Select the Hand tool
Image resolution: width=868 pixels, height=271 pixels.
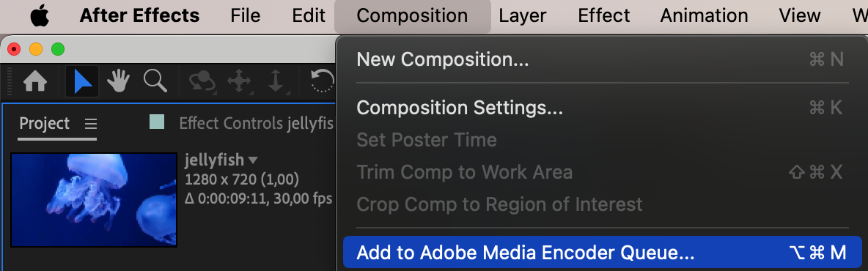[118, 81]
